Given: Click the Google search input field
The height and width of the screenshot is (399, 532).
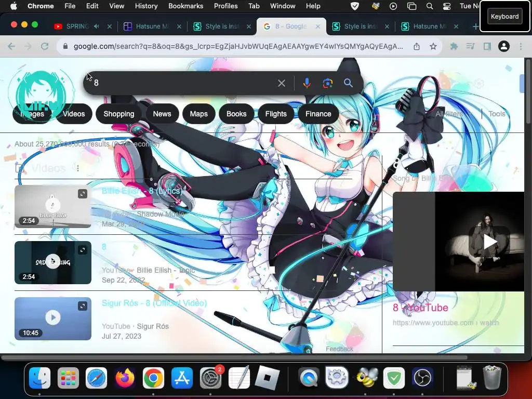Looking at the screenshot, I should (183, 83).
